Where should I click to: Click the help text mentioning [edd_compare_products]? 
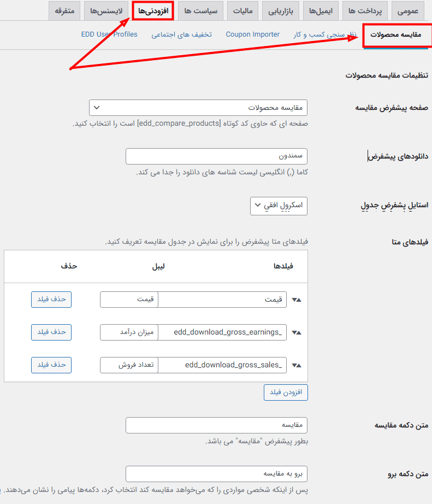tap(190, 124)
